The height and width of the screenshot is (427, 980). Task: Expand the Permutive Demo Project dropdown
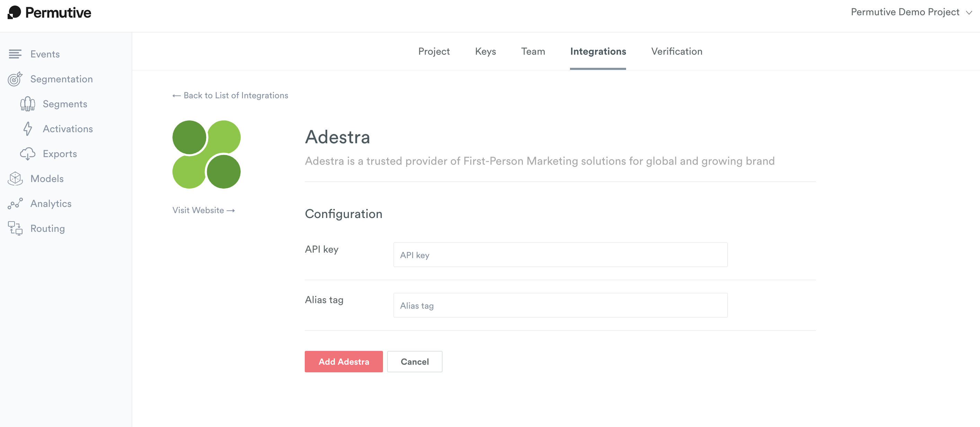click(911, 12)
